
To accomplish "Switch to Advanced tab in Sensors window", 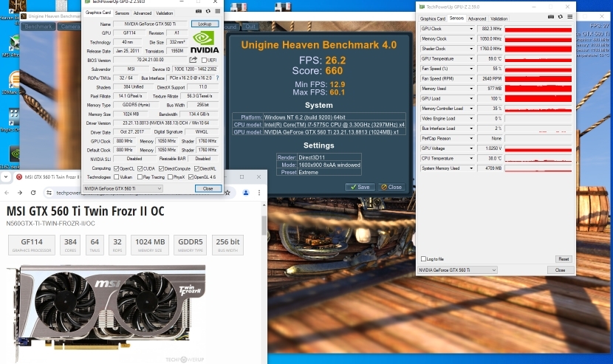I will (477, 18).
